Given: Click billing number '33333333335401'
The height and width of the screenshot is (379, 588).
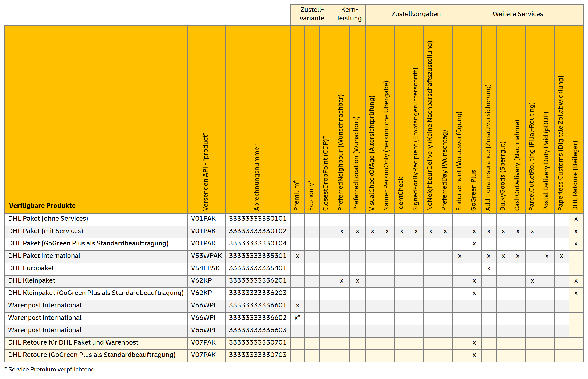Looking at the screenshot, I should pyautogui.click(x=258, y=268).
